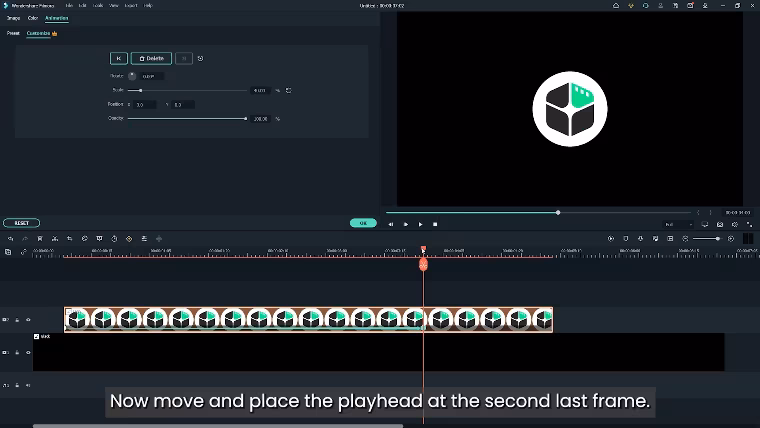Click the preview display monitor icon
This screenshot has width=760, height=428.
[705, 224]
